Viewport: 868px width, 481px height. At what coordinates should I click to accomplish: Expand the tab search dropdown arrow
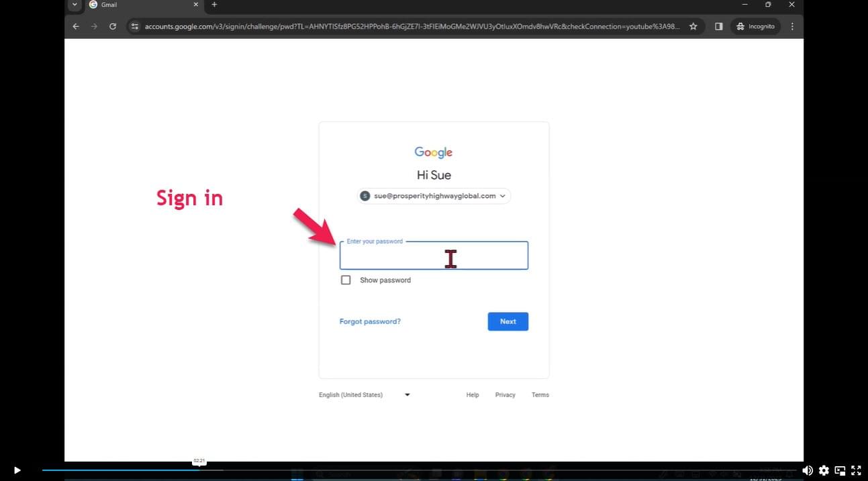pyautogui.click(x=75, y=5)
